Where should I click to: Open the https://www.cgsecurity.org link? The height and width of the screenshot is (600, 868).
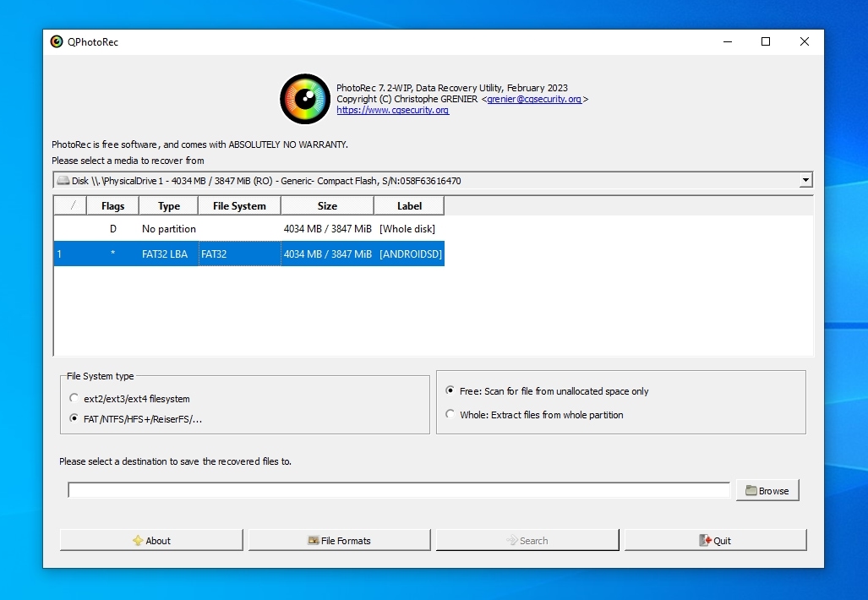392,110
